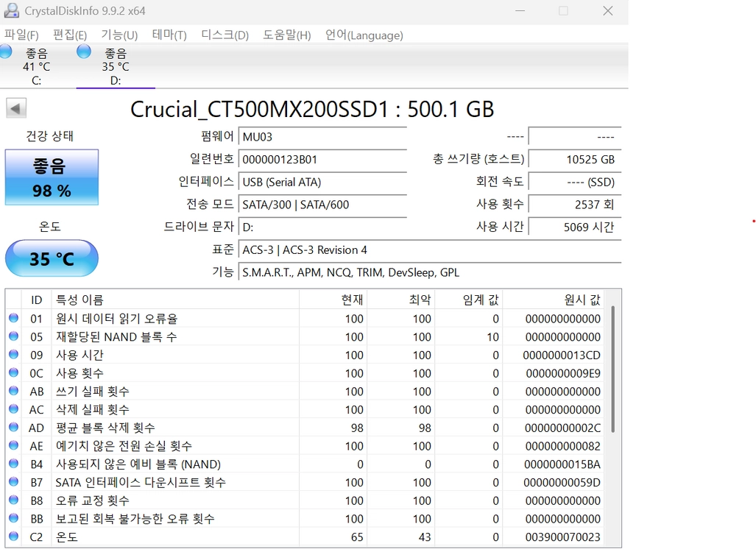
Task: Open the 언어(Language) menu
Action: pyautogui.click(x=364, y=35)
